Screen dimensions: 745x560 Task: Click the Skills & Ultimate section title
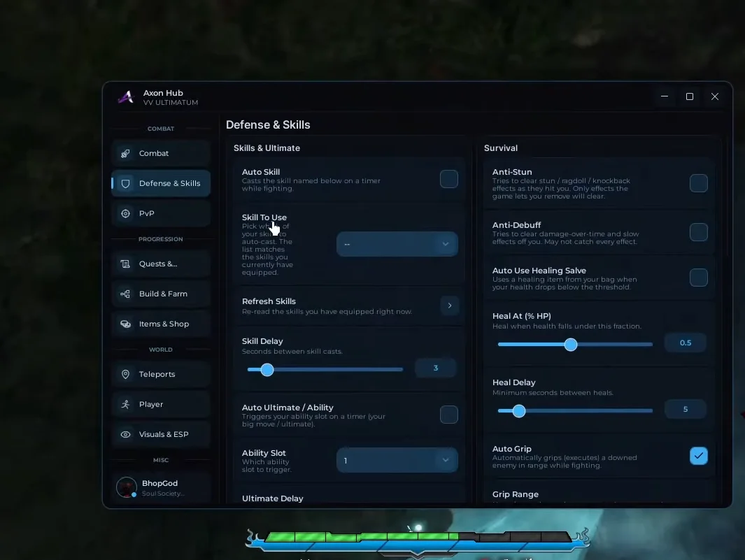point(267,148)
